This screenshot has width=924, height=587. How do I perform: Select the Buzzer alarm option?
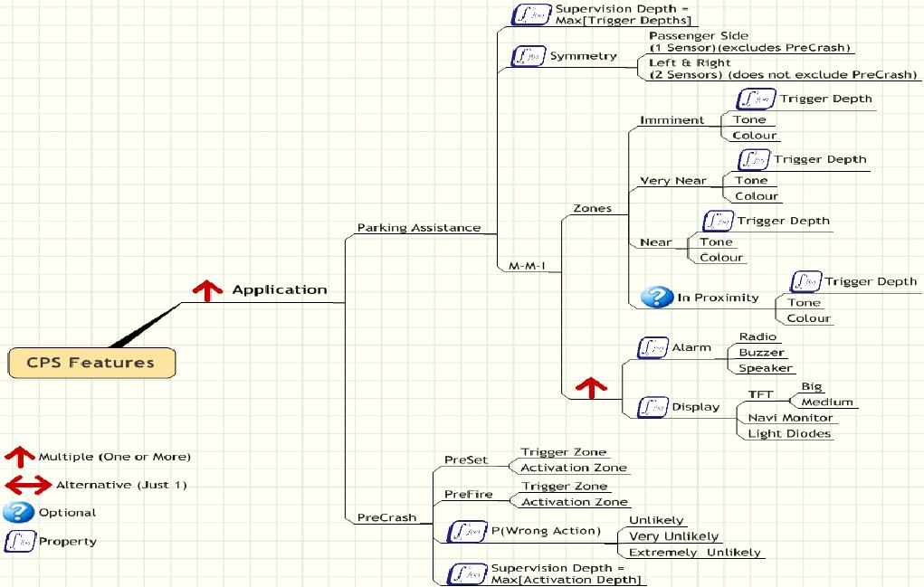tap(762, 352)
